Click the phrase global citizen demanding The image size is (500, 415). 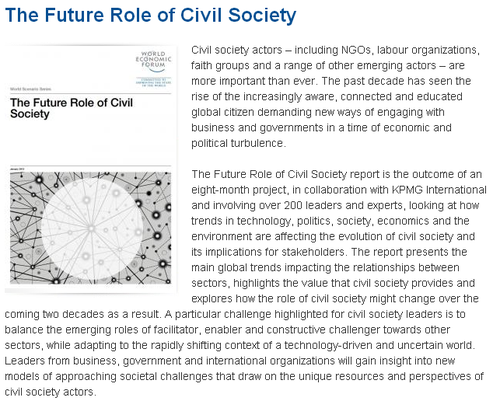(251, 112)
